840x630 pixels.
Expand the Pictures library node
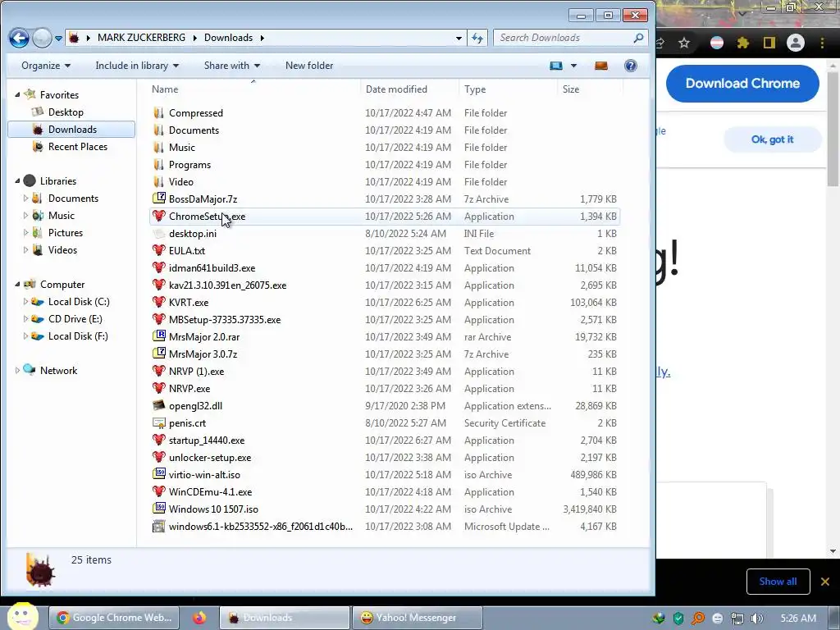pyautogui.click(x=25, y=232)
